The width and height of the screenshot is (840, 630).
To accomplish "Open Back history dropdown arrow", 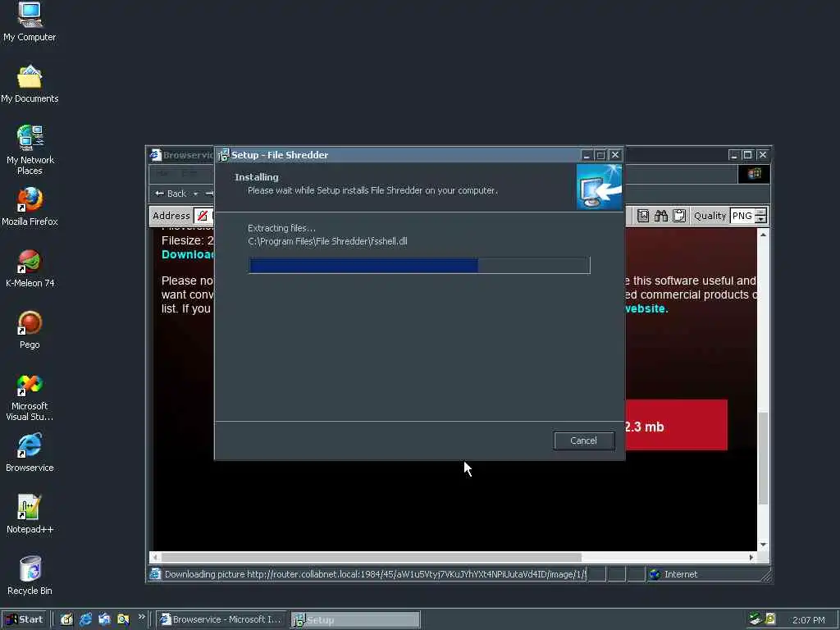I will (x=195, y=194).
